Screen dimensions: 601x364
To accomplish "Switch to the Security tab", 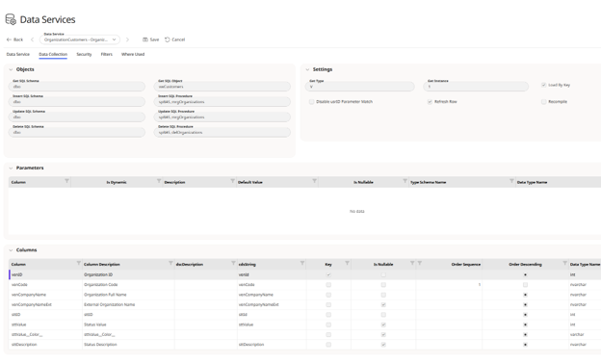I will [x=84, y=55].
